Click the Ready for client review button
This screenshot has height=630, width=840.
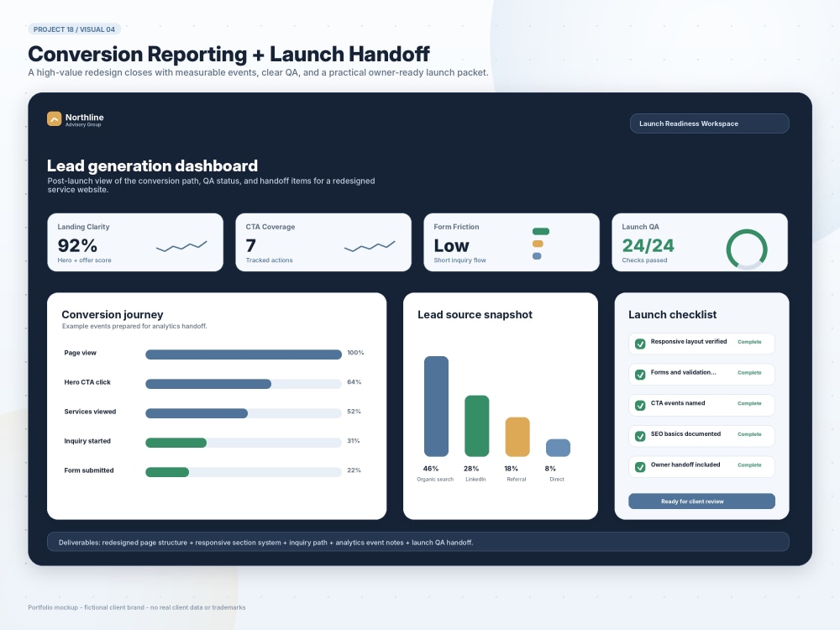tap(701, 501)
